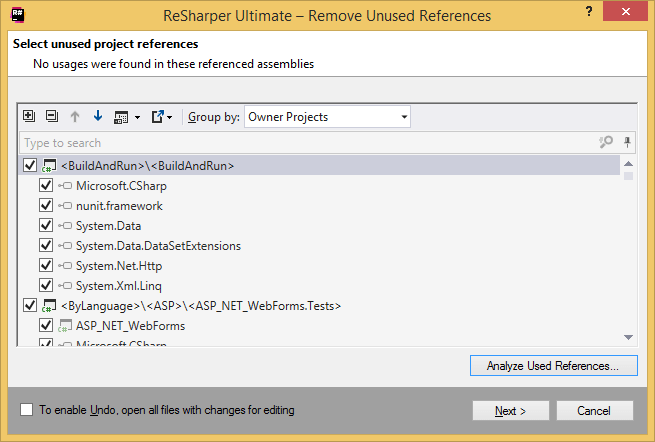The image size is (655, 442).
Task: Move to the previous item with up arrow
Action: click(x=75, y=117)
